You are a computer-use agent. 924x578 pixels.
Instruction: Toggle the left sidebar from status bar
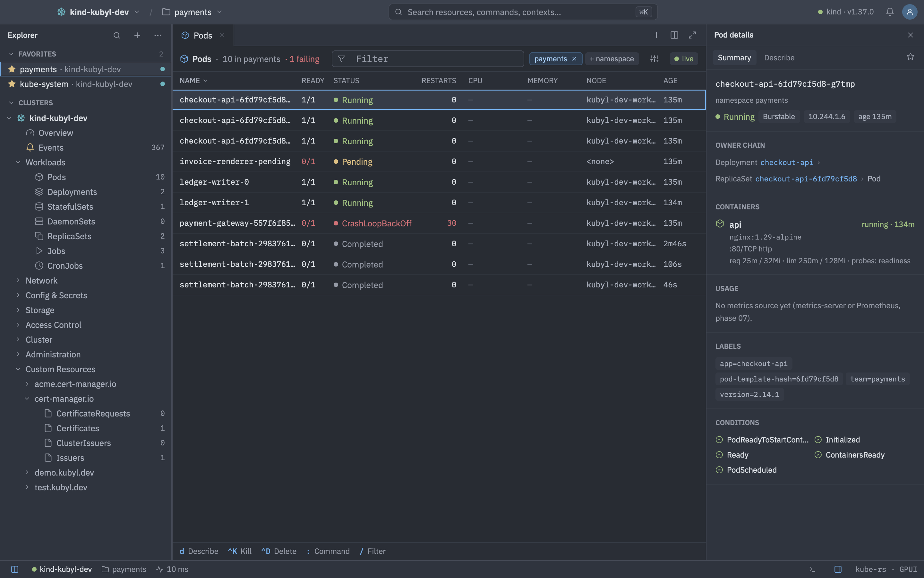click(15, 569)
